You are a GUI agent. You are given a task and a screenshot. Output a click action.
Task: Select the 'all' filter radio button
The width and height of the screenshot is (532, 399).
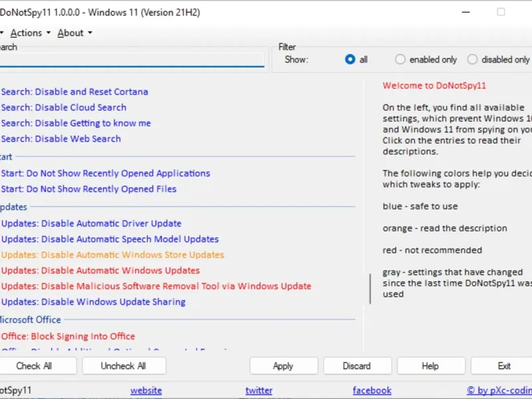coord(350,59)
